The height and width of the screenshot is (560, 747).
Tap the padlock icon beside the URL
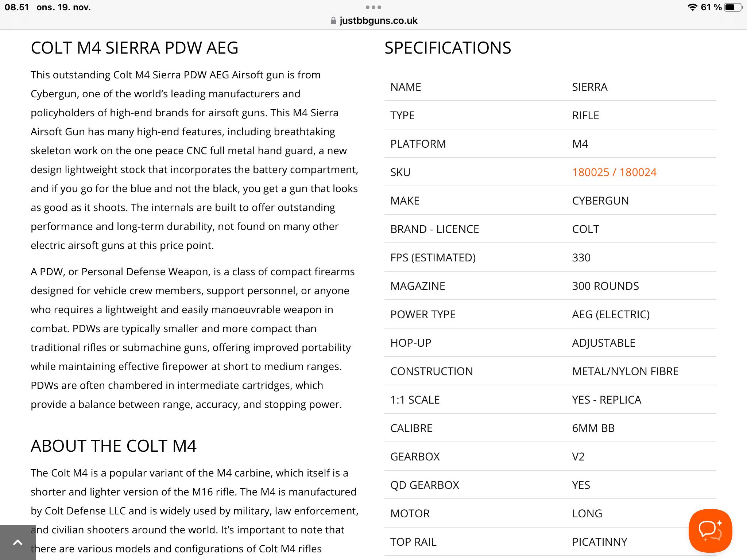click(x=333, y=21)
